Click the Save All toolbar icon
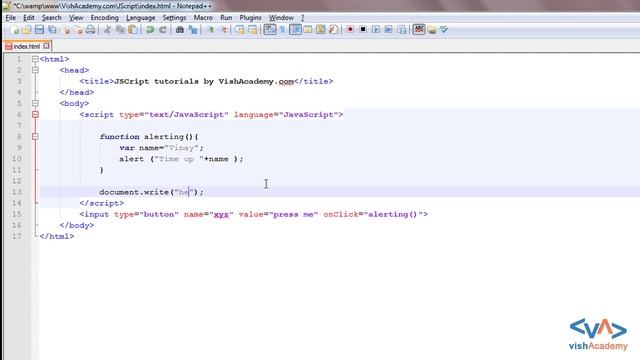The height and width of the screenshot is (360, 640). (52, 30)
